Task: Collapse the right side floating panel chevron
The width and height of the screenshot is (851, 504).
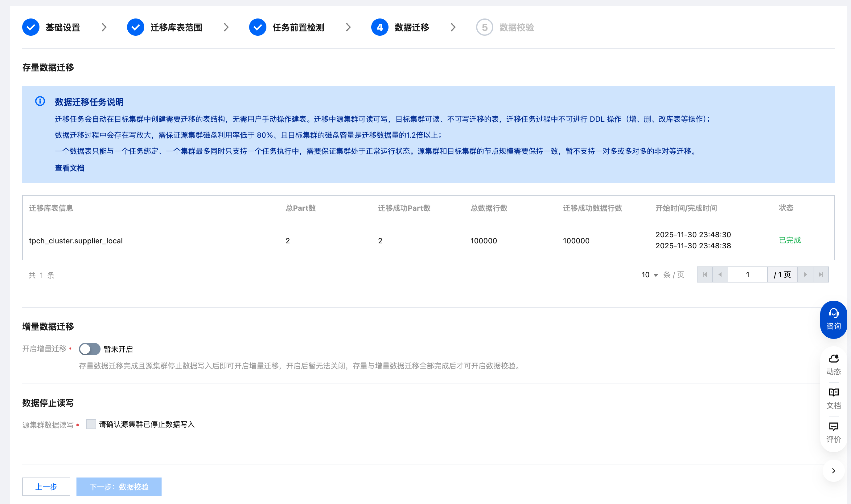Action: click(833, 470)
